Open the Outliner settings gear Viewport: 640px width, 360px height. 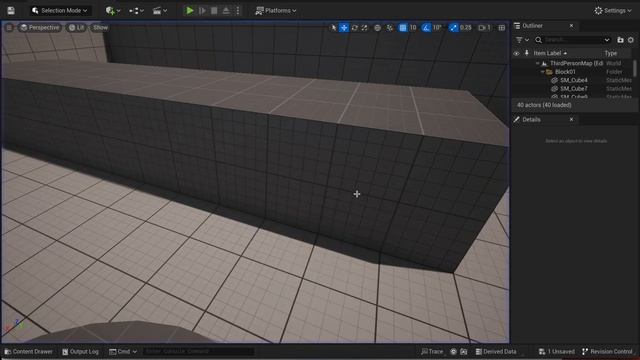click(631, 40)
